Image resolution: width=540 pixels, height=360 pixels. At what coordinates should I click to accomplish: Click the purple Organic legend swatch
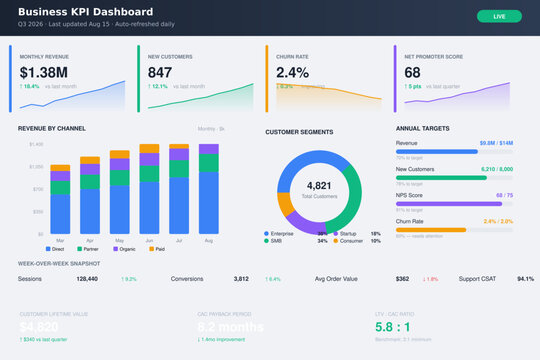(x=116, y=249)
